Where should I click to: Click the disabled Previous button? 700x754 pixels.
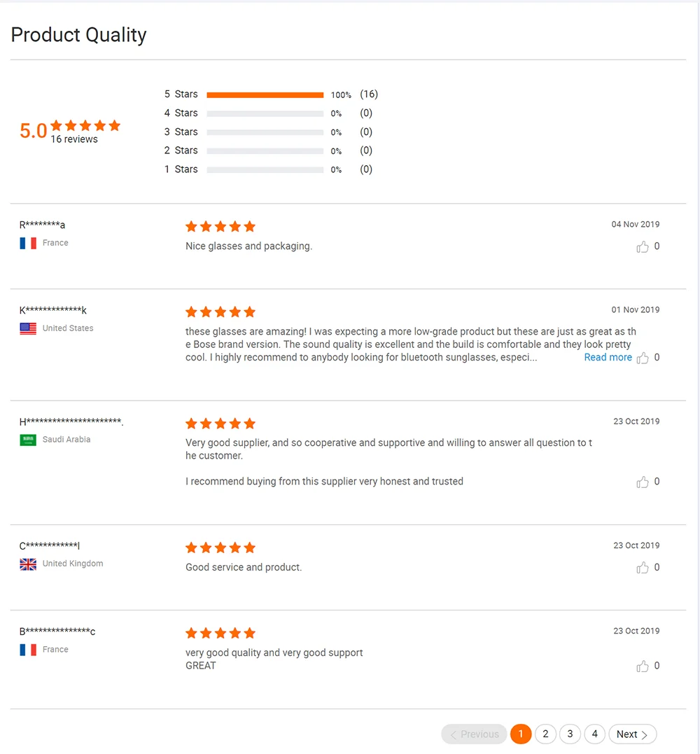click(x=474, y=734)
